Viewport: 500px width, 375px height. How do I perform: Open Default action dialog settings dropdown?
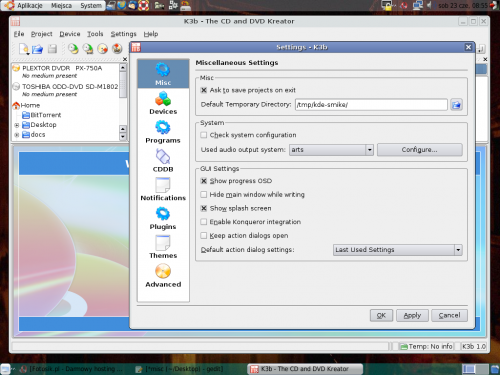(x=398, y=250)
